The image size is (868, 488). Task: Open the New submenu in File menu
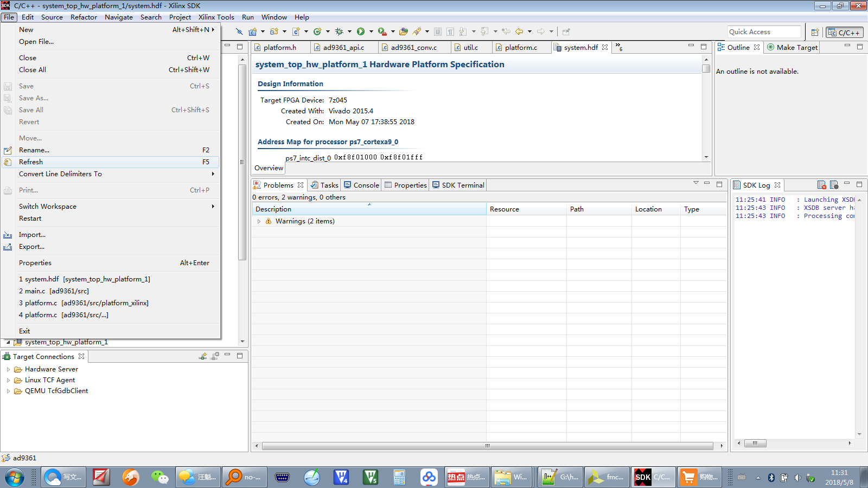pos(111,30)
